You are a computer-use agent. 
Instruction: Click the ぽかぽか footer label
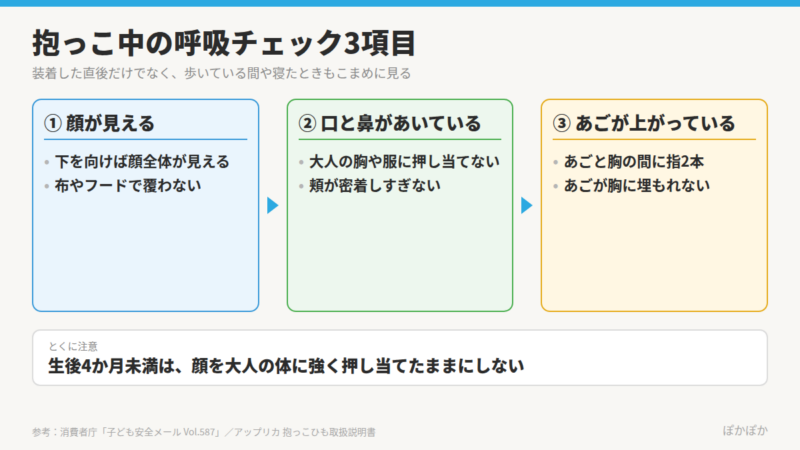click(745, 431)
